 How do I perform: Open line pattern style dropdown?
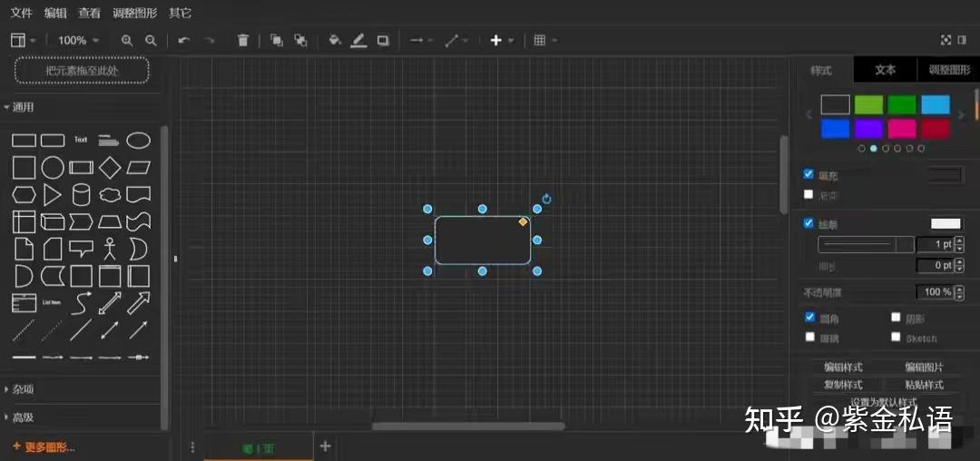click(x=866, y=244)
